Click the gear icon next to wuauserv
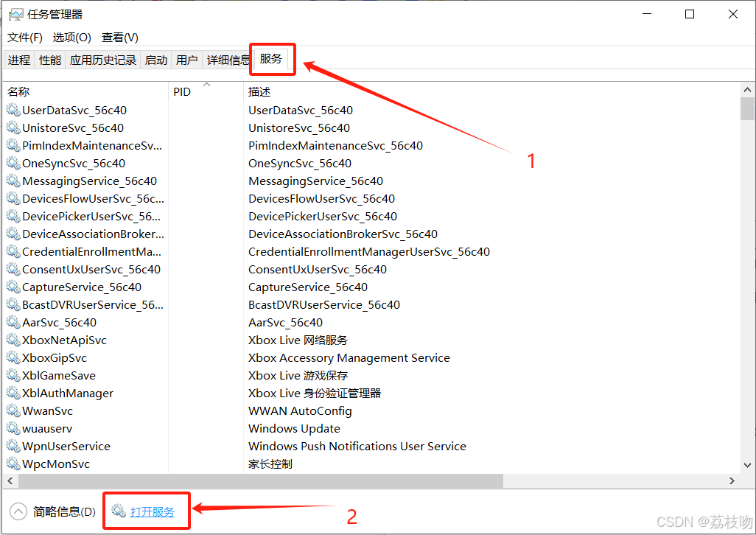756x535 pixels. click(13, 428)
